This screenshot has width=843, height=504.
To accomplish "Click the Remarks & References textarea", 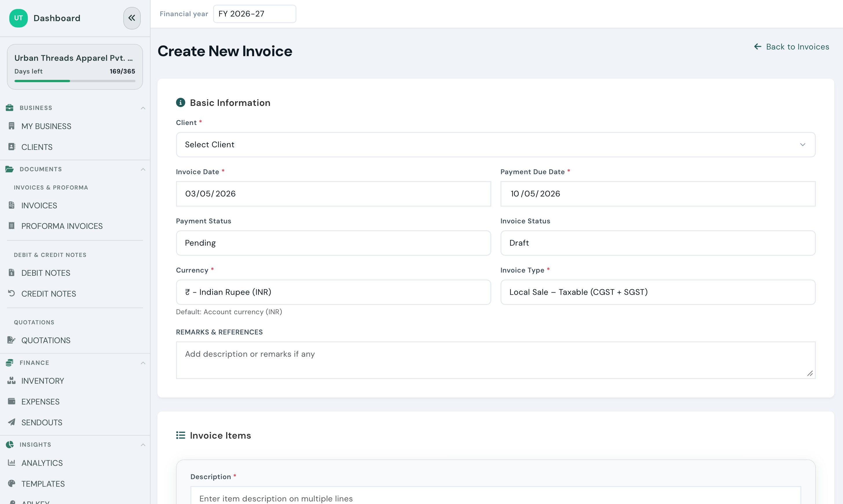I will 495,360.
